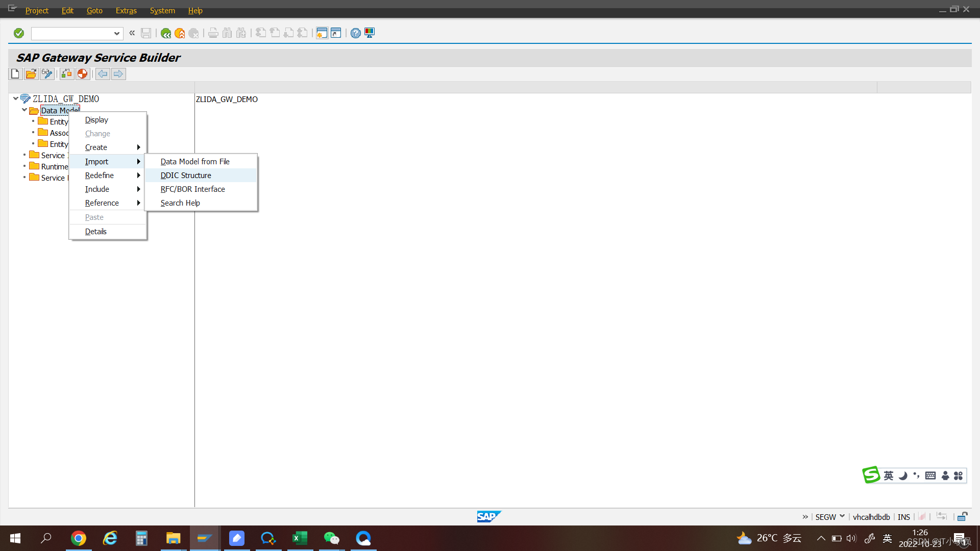Screen dimensions: 980x551
Task: Click the Customize Local Layout icon
Action: pyautogui.click(x=370, y=33)
